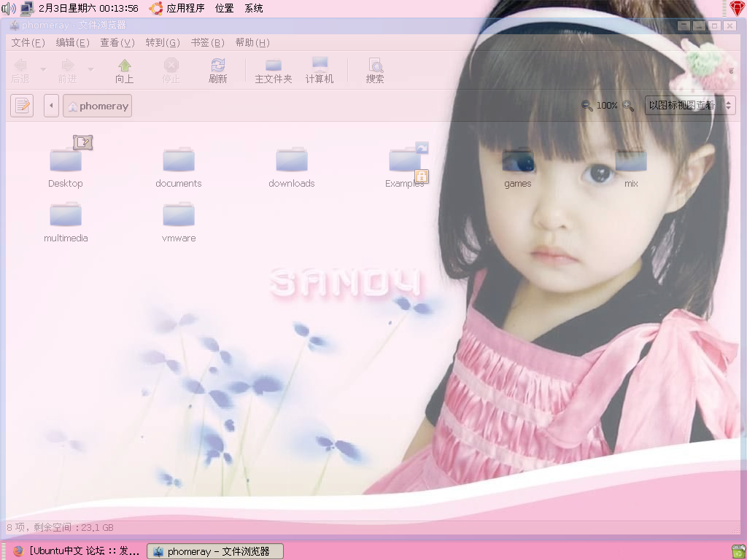The width and height of the screenshot is (747, 560).
Task: Click the status bar text 剩余空间: 23.1 GB
Action: coord(74,528)
